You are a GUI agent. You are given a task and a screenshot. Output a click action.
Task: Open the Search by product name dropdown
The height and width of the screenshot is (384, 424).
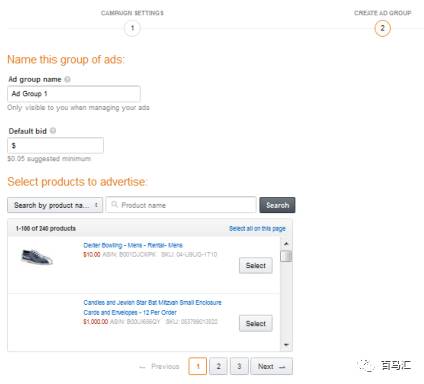(55, 205)
